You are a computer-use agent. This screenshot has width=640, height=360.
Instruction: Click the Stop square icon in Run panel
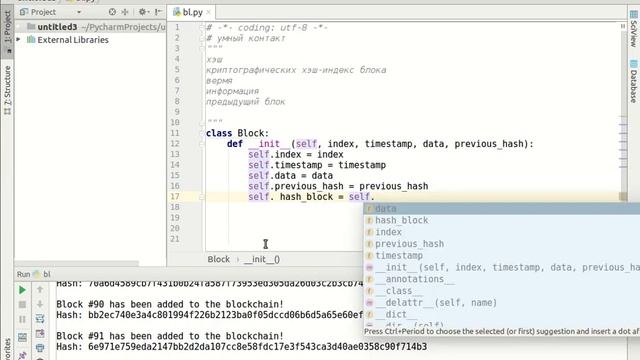(x=22, y=304)
